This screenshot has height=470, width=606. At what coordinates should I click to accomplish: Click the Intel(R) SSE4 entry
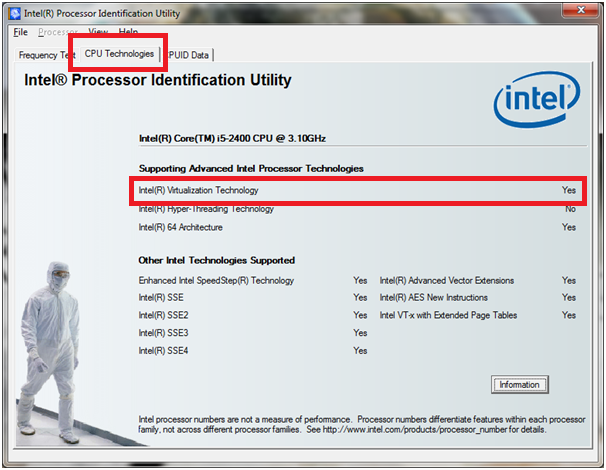click(x=163, y=351)
